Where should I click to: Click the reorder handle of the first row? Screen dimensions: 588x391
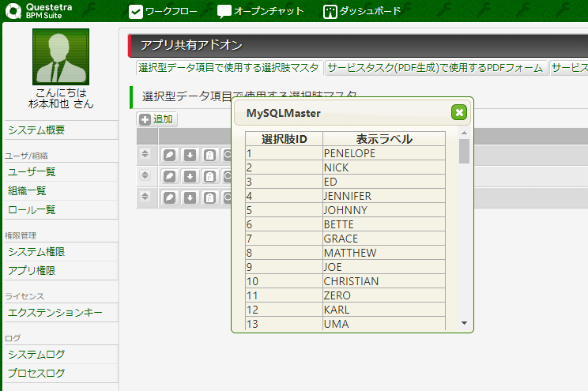pos(145,154)
